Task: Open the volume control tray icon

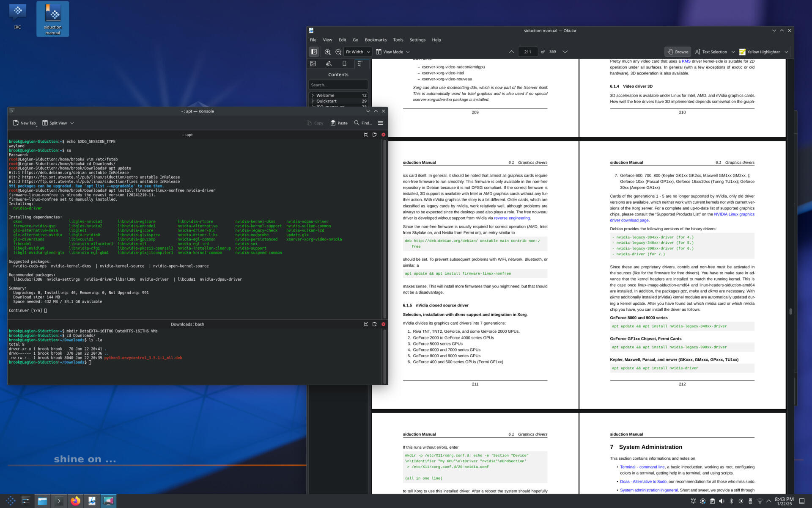Action: click(721, 501)
